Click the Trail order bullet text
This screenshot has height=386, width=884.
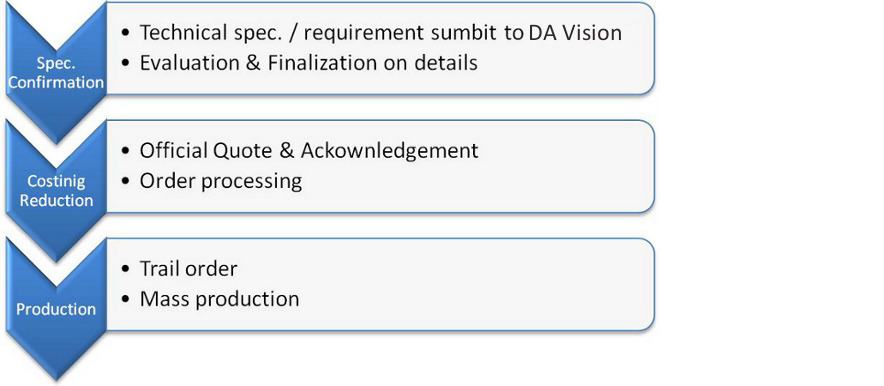188,269
